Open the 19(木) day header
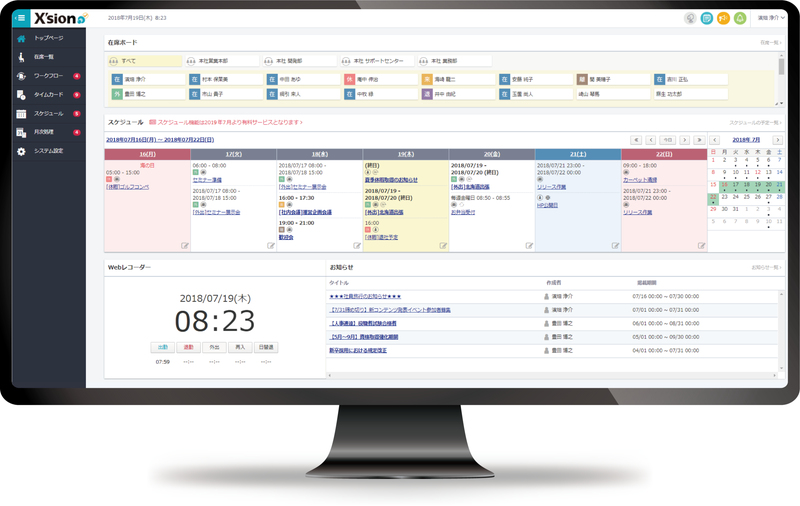The height and width of the screenshot is (506, 800). coord(406,154)
